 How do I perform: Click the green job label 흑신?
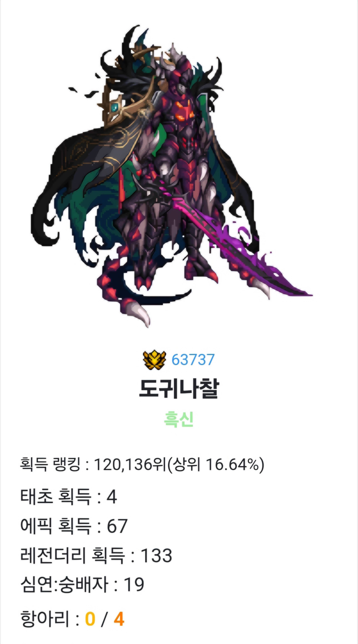tap(179, 419)
